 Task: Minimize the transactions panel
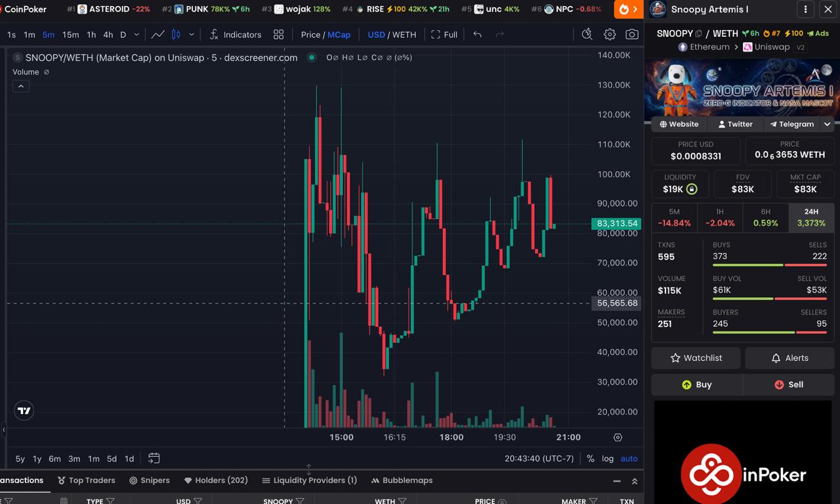[617, 481]
